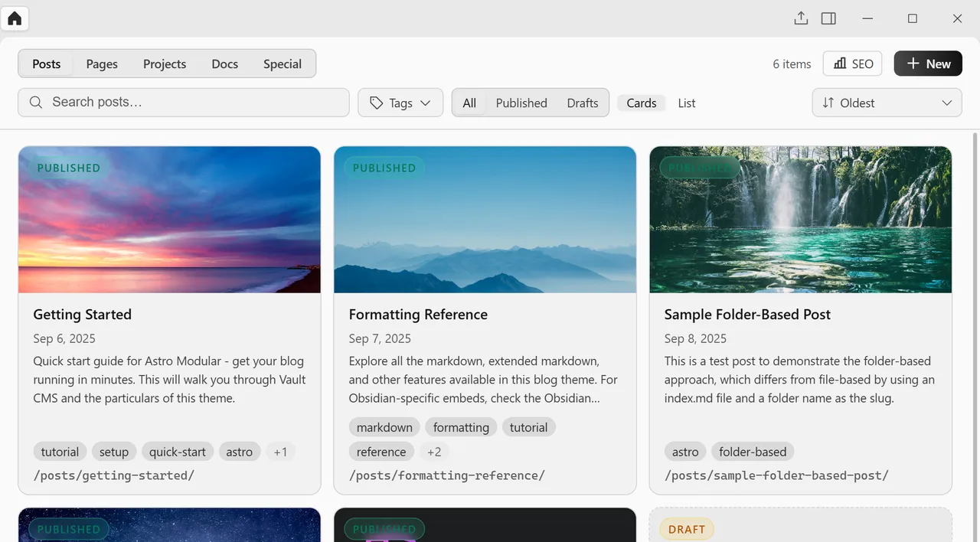Click the markdown tag
The height and width of the screenshot is (542, 980).
pos(384,427)
